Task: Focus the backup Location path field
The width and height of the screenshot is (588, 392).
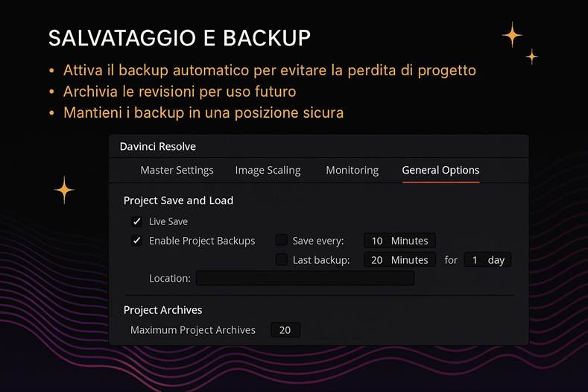Action: [304, 279]
